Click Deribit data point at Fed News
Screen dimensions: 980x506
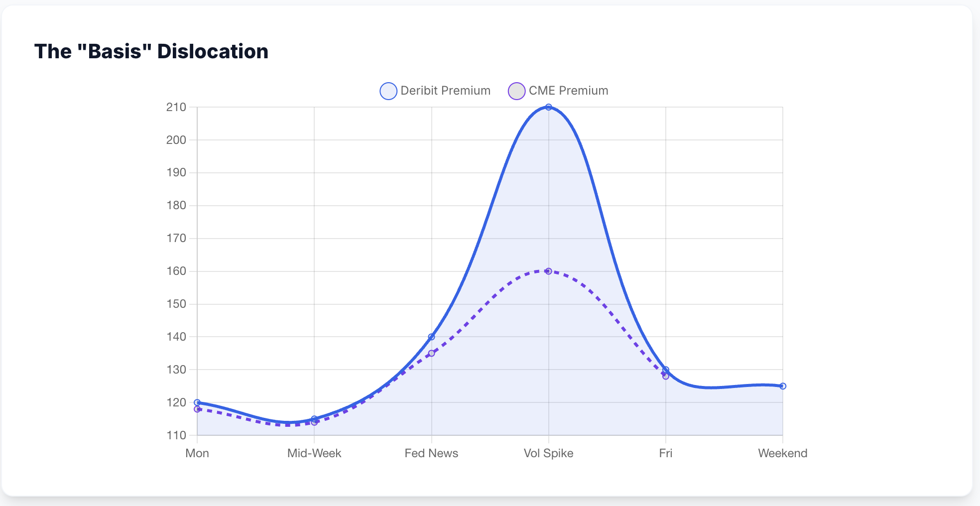pyautogui.click(x=431, y=337)
